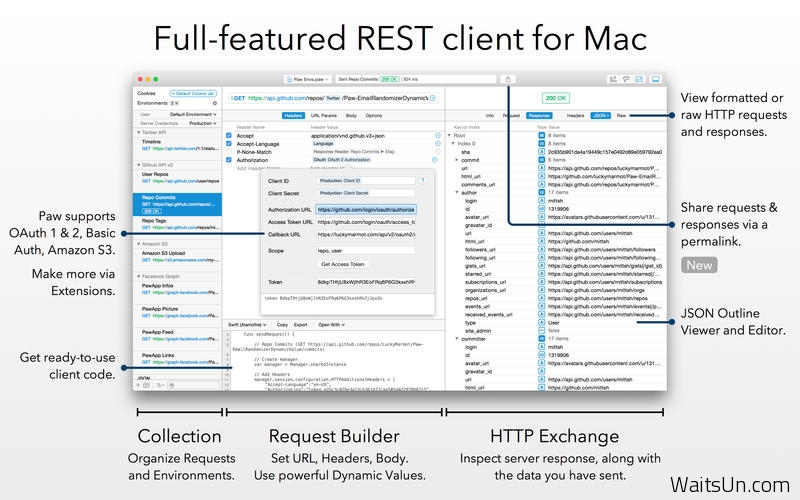Image resolution: width=800 pixels, height=500 pixels.
Task: Click the clock history icon at sidebar bottom
Action: [172, 385]
